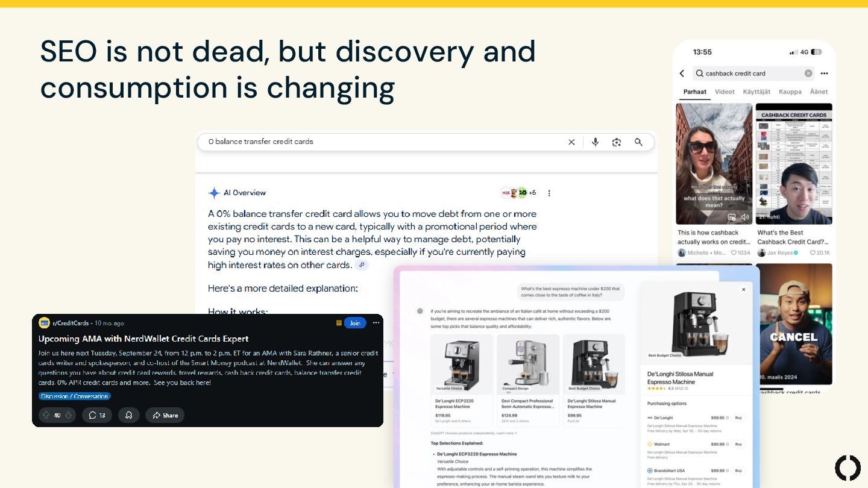Give an award to the Reddit post
This screenshot has width=868, height=488.
click(128, 415)
